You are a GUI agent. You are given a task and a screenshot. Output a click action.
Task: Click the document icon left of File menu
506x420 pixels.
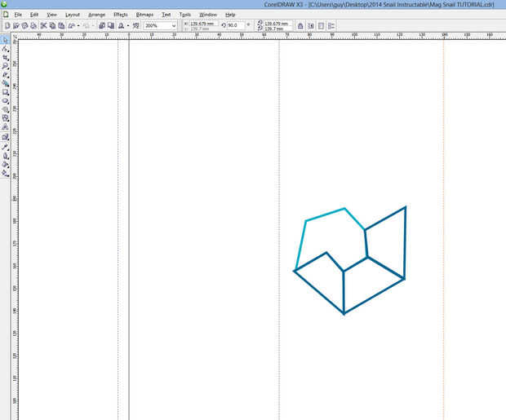tap(6, 15)
